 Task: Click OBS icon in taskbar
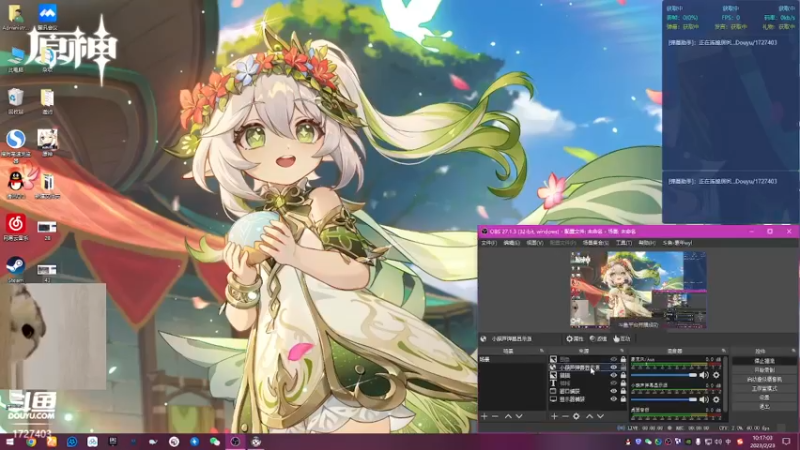pos(235,442)
